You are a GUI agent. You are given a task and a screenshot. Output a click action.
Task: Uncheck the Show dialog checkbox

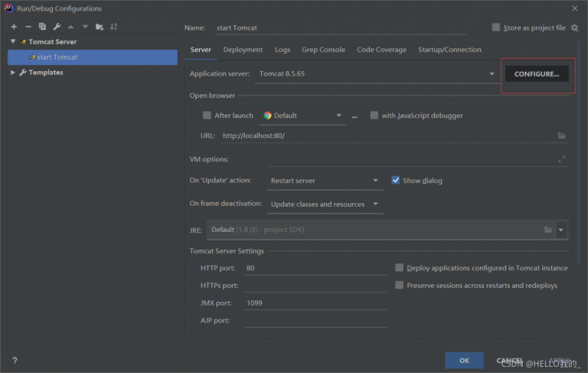coord(396,181)
